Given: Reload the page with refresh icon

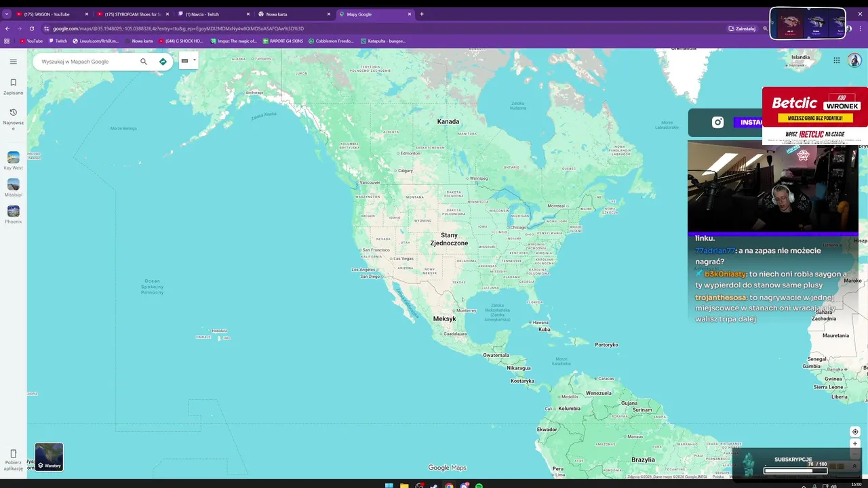Looking at the screenshot, I should click(x=32, y=28).
